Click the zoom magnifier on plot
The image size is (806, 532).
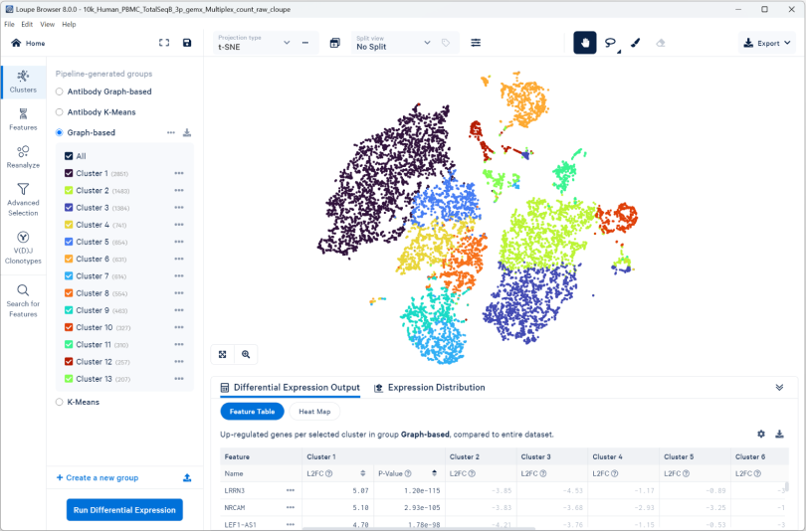pos(245,354)
